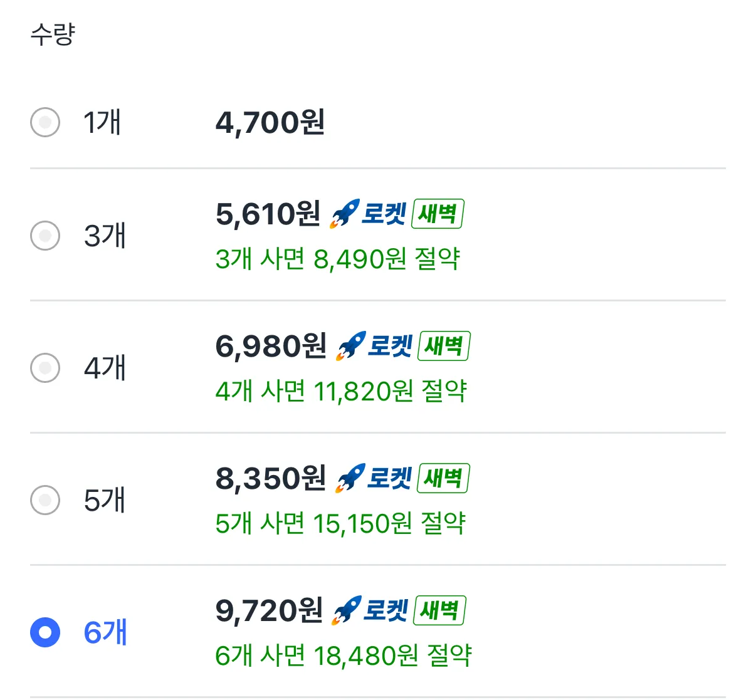Click the selected 6개 radio button
Image resolution: width=756 pixels, height=700 pixels.
click(45, 632)
